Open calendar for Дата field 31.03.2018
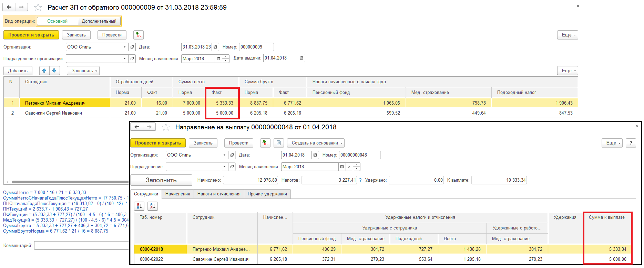Screen dimensions: 644x268 click(x=215, y=47)
